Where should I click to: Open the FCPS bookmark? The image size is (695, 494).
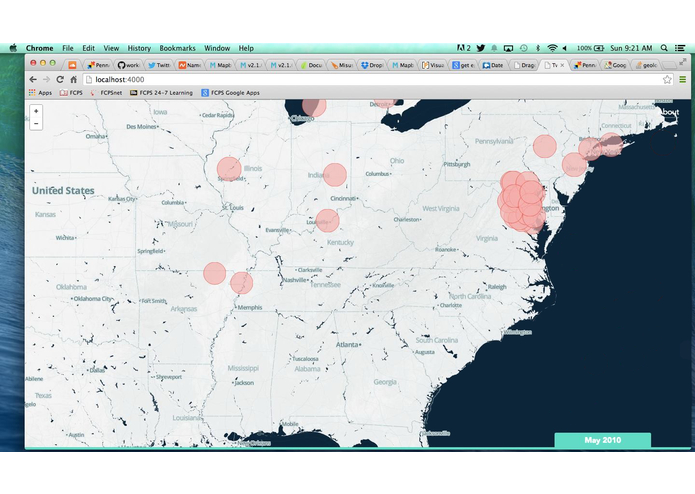(71, 93)
